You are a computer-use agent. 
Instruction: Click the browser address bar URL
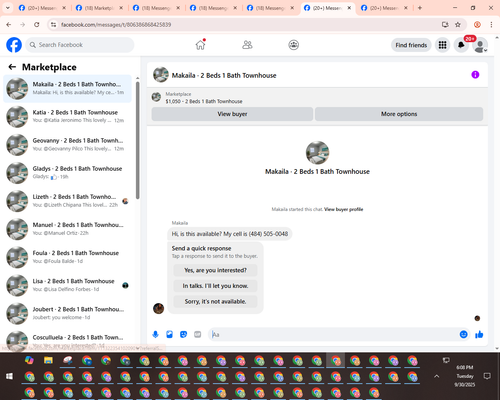116,25
